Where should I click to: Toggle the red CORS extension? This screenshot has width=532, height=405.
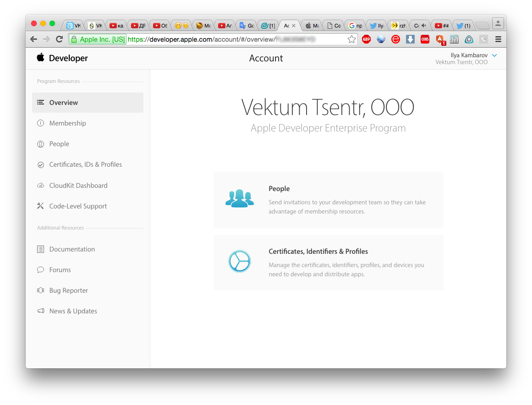[425, 39]
